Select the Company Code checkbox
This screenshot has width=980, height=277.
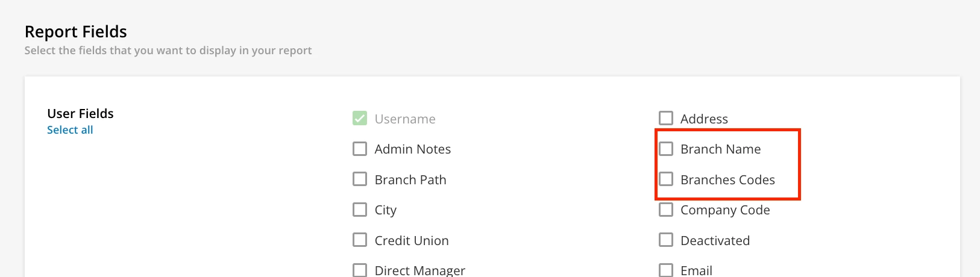[x=666, y=210]
